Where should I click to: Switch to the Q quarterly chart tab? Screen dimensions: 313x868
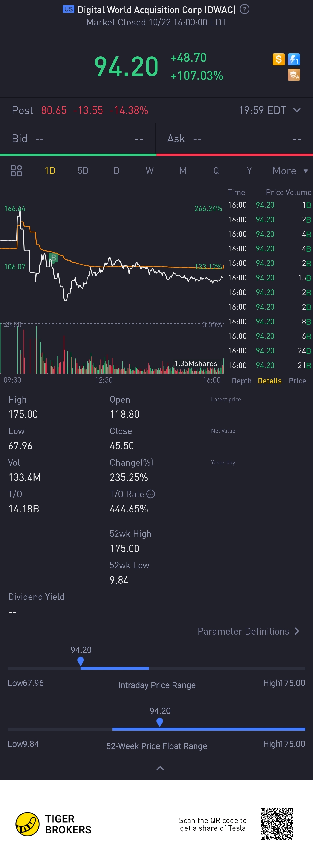point(216,171)
